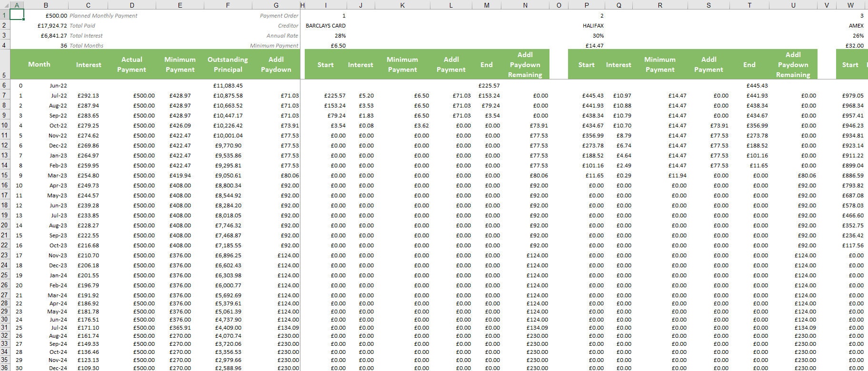Click the 'End' header in column T
This screenshot has height=371, width=868.
click(x=749, y=64)
